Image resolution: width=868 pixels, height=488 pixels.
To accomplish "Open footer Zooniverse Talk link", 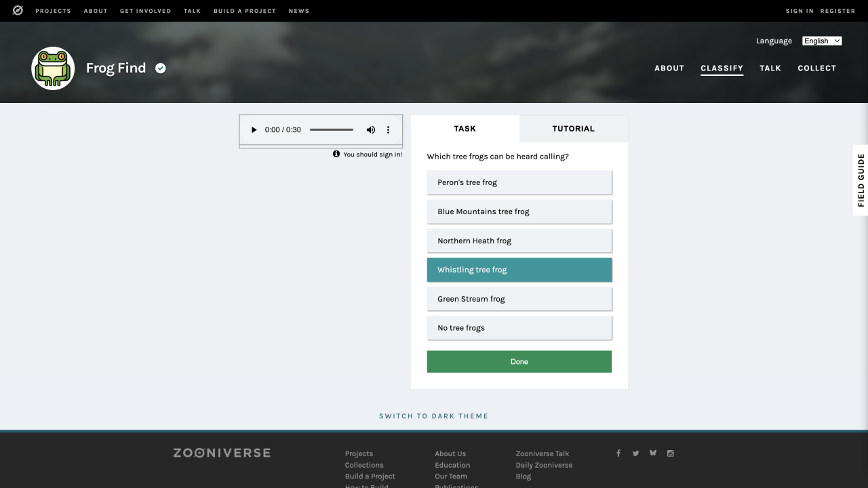I will 542,453.
